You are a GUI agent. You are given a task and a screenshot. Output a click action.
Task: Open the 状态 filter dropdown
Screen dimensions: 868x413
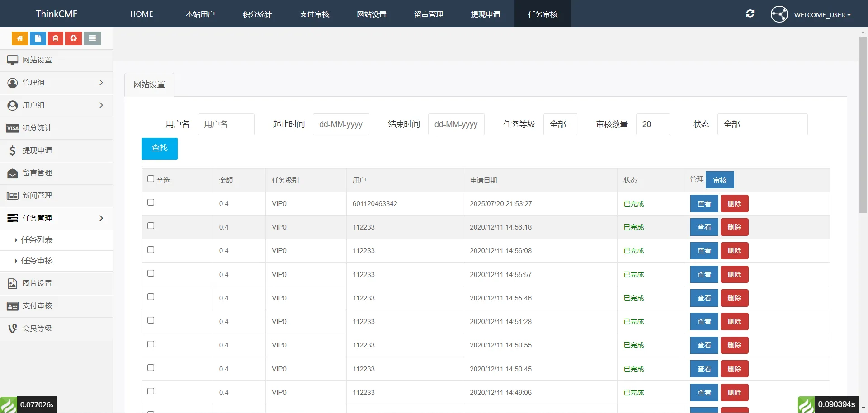[762, 124]
